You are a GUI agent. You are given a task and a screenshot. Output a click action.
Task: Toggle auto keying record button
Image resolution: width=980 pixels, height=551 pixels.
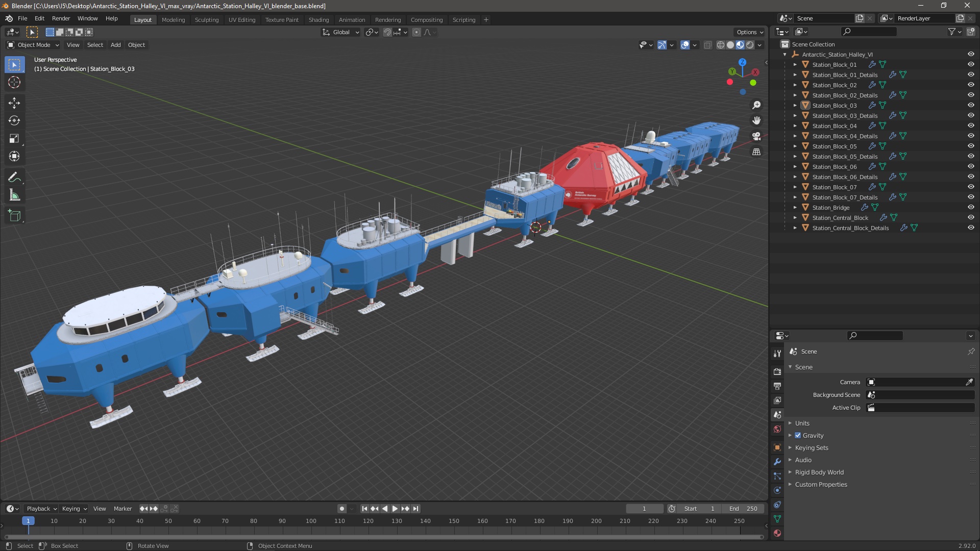(x=342, y=509)
